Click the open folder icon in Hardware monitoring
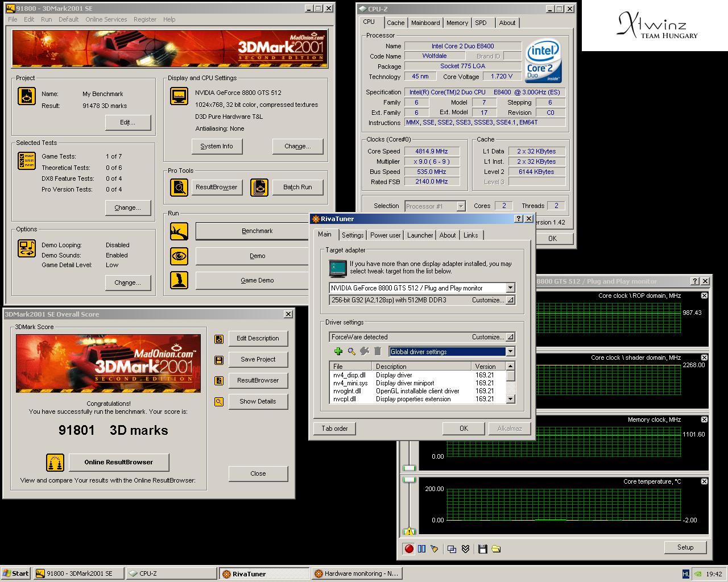 (496, 548)
